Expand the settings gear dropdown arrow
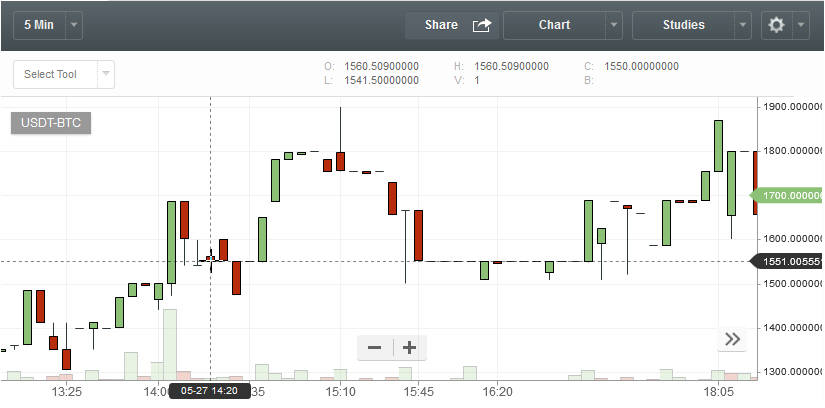Image resolution: width=825 pixels, height=408 pixels. click(x=801, y=25)
